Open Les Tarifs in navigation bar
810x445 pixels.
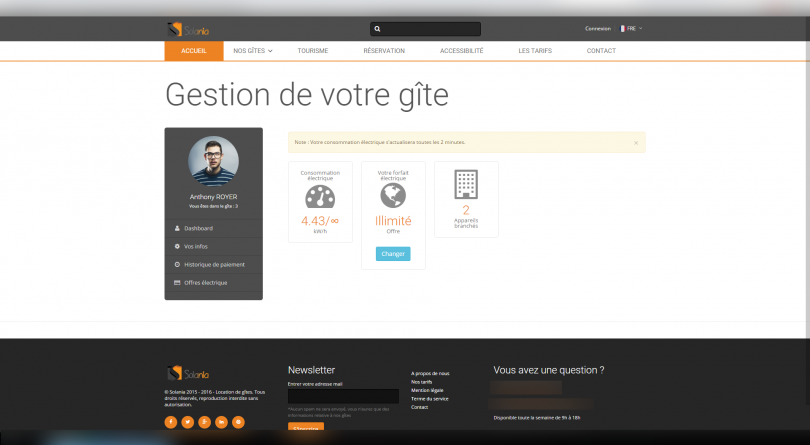tap(535, 50)
